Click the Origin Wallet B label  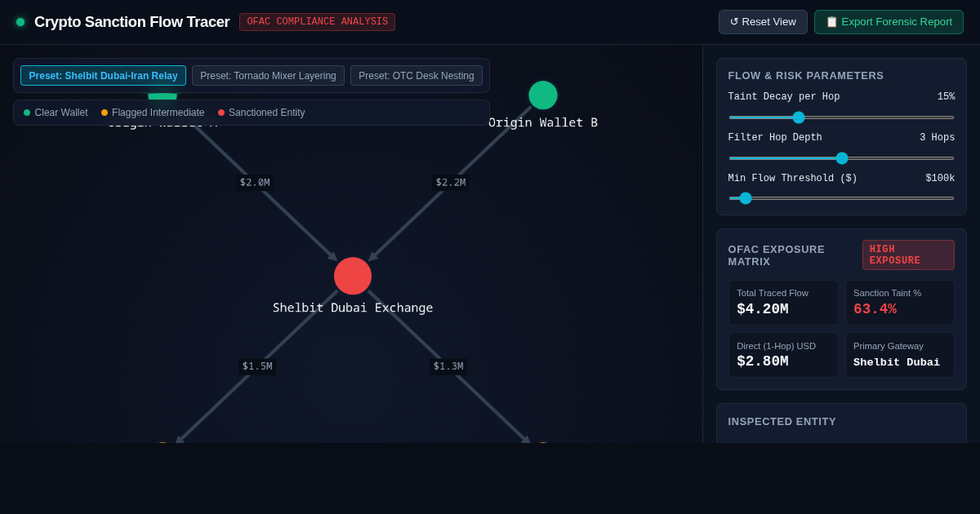(x=543, y=122)
